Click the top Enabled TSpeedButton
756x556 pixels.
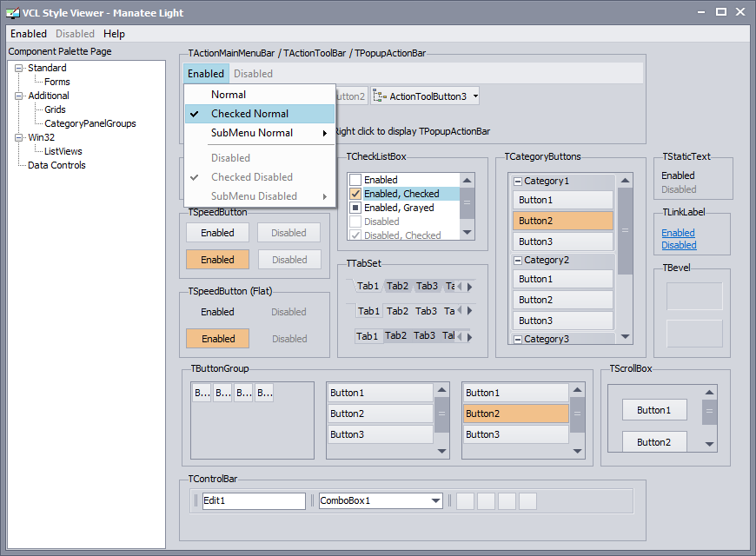coord(217,233)
